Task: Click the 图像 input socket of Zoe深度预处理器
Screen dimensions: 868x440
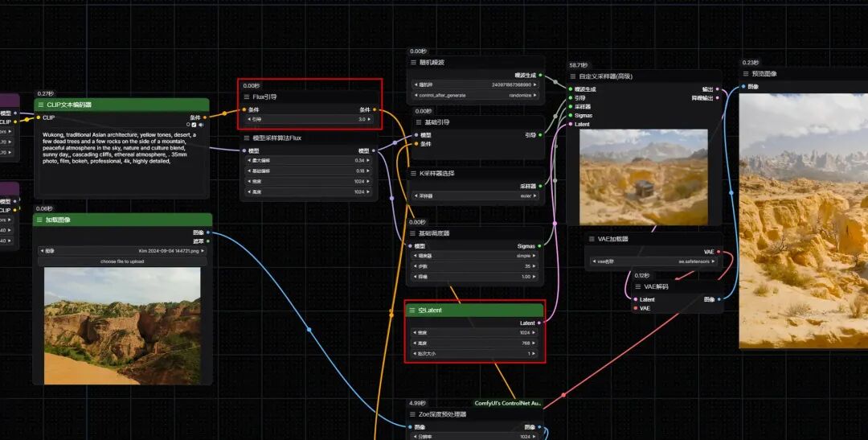Action: 410,427
